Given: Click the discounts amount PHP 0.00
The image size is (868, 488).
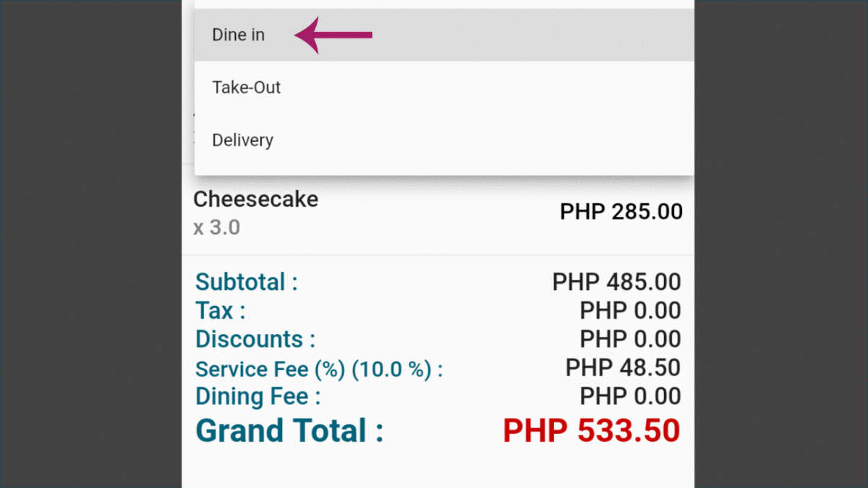Looking at the screenshot, I should 631,339.
